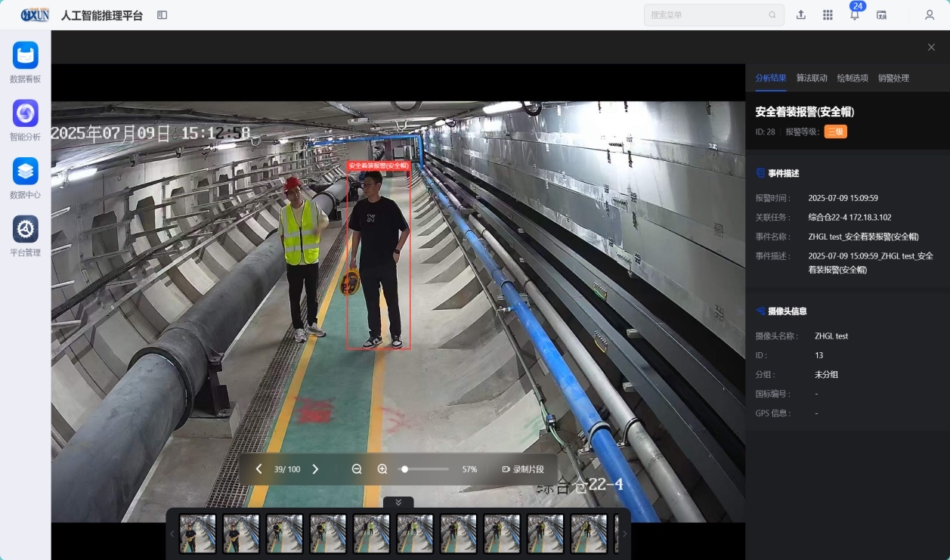The height and width of the screenshot is (560, 950).
Task: Click the alarm time 2025-07-09 15:09:59
Action: [x=843, y=198]
